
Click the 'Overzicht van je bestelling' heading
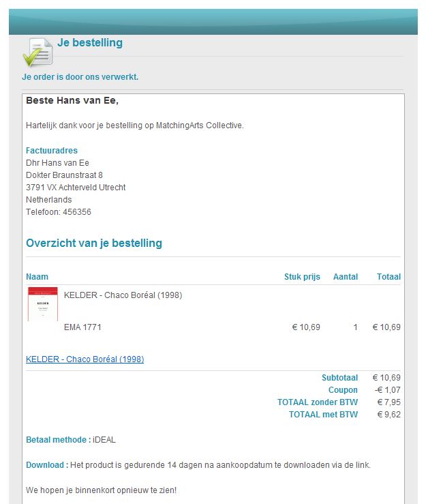coord(94,243)
